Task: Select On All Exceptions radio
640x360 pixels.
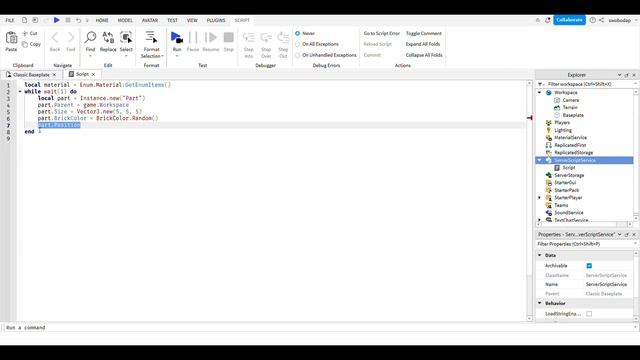Action: pyautogui.click(x=298, y=44)
